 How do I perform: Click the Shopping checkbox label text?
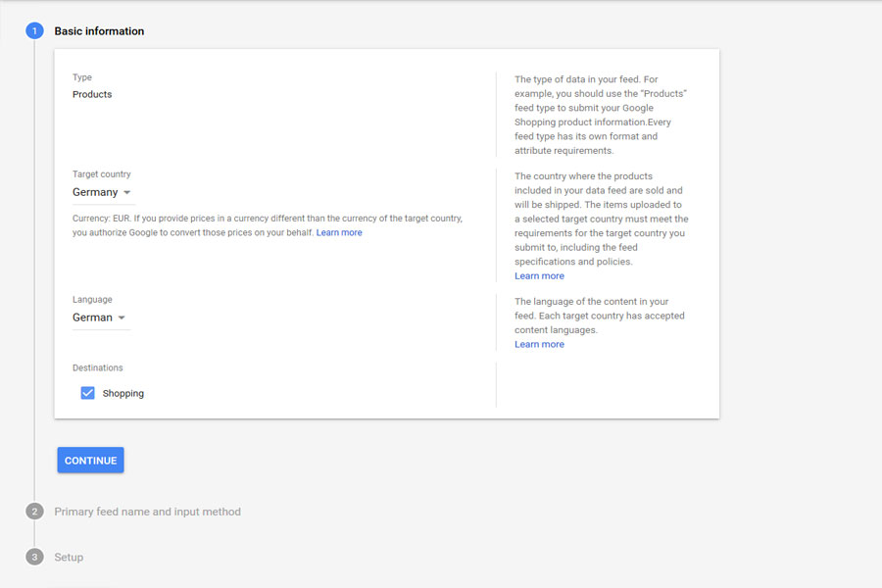122,393
